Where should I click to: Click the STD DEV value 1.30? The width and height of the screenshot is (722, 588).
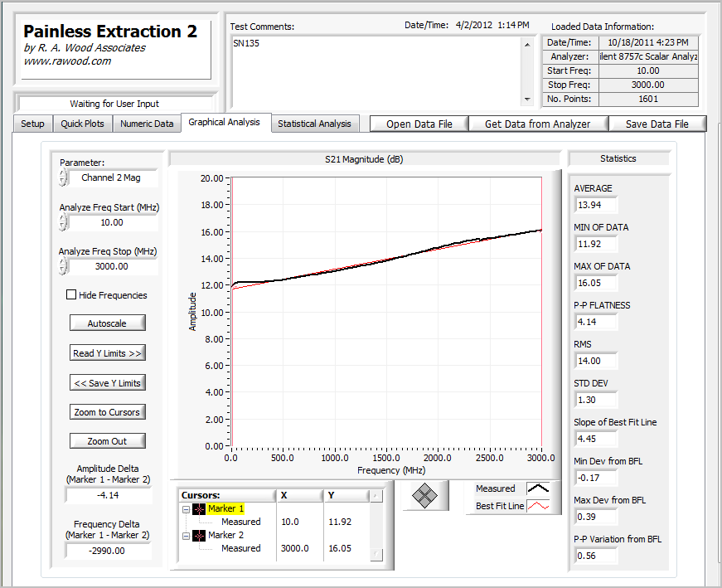click(x=596, y=400)
